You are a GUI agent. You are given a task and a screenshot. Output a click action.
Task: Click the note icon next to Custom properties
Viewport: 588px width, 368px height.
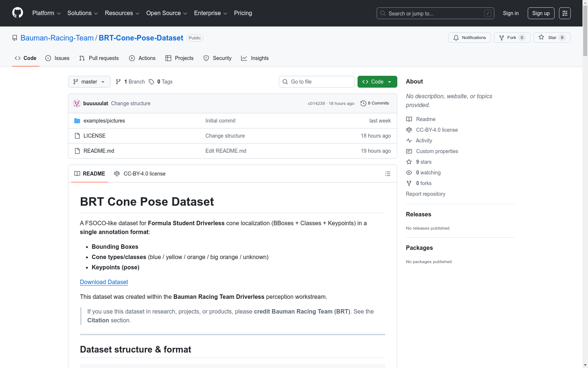409,151
